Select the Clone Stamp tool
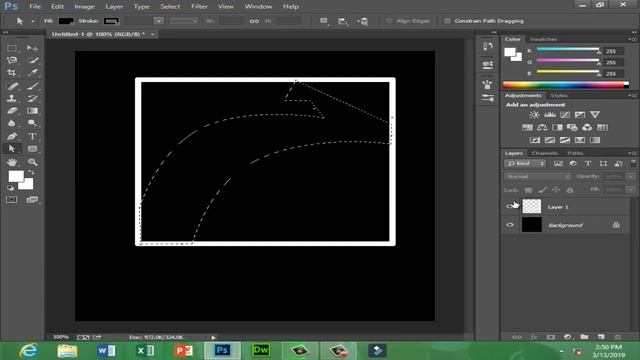The image size is (640, 360). pos(12,98)
